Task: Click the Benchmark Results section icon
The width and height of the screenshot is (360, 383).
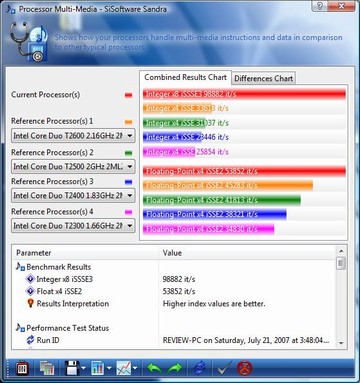Action: click(x=20, y=267)
